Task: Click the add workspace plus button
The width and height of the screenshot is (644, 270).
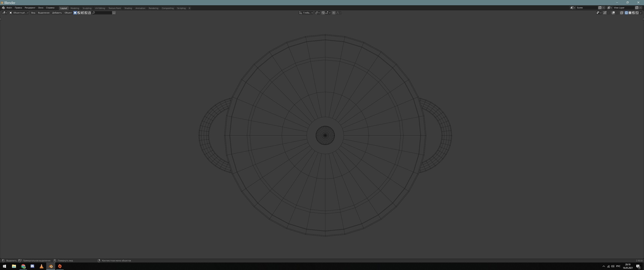Action: pyautogui.click(x=189, y=8)
